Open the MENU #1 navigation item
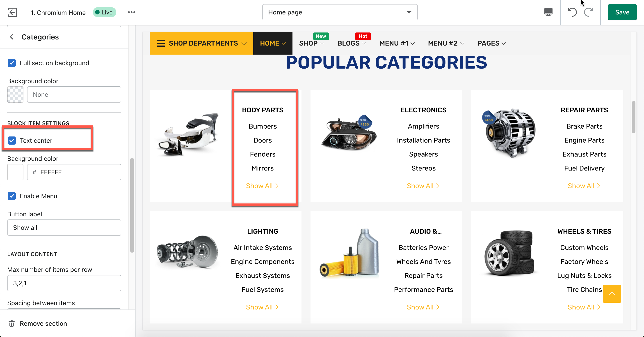 tap(397, 43)
